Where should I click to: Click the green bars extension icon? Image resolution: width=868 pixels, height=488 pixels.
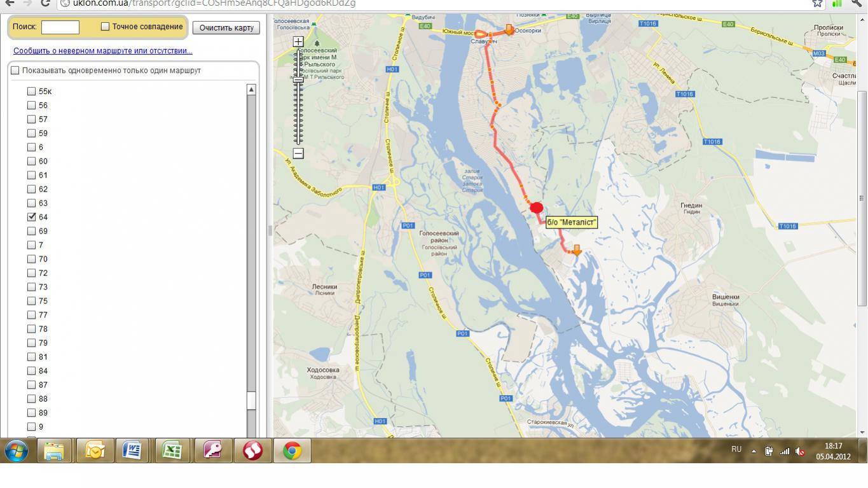tap(837, 3)
